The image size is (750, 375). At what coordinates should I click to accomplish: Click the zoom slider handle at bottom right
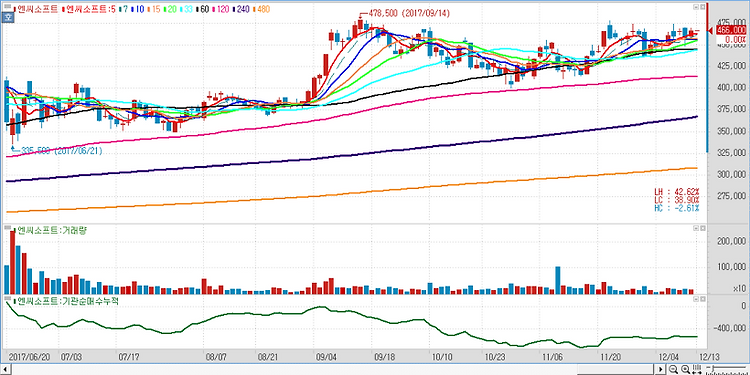click(713, 369)
